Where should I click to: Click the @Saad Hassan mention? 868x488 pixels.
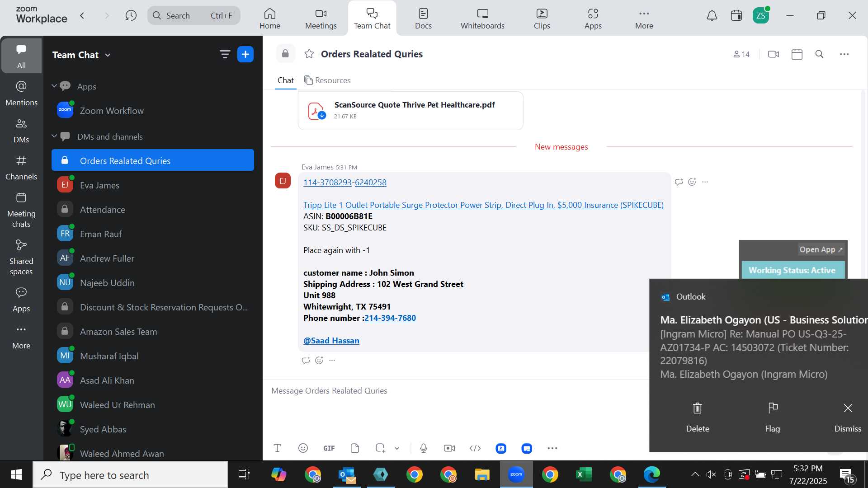click(x=331, y=341)
